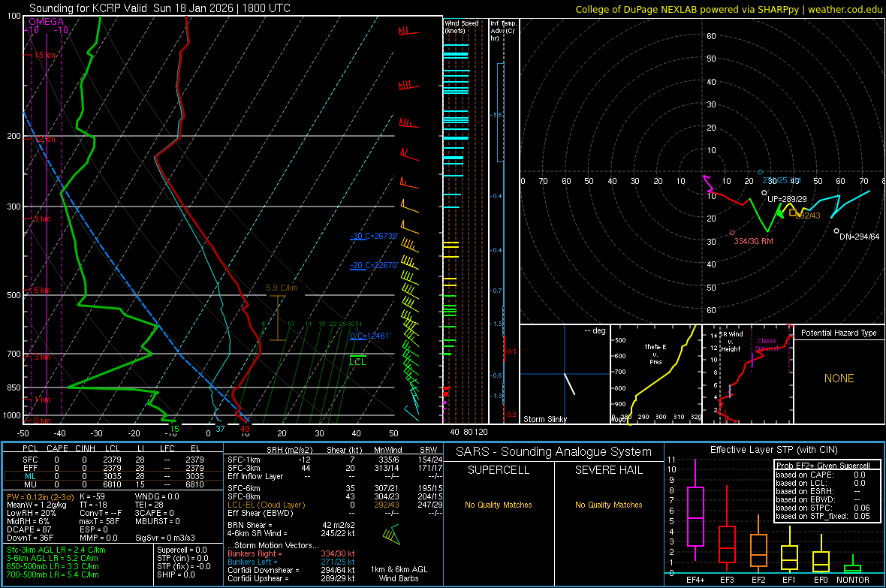The height and width of the screenshot is (588, 886).
Task: Click the green LCL marker on skew-T
Action: tap(357, 360)
